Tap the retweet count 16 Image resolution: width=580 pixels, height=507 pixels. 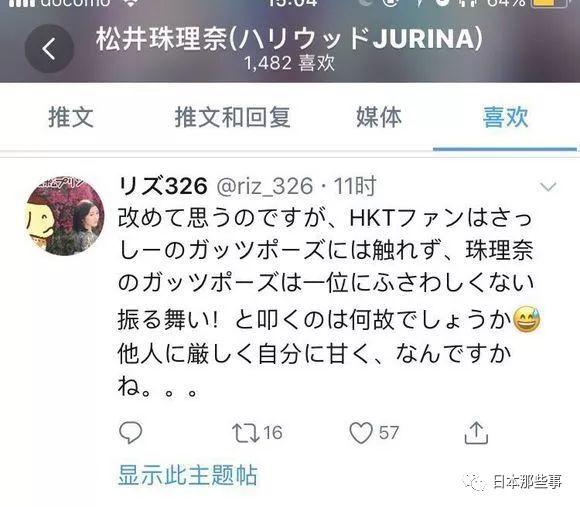[x=273, y=433]
